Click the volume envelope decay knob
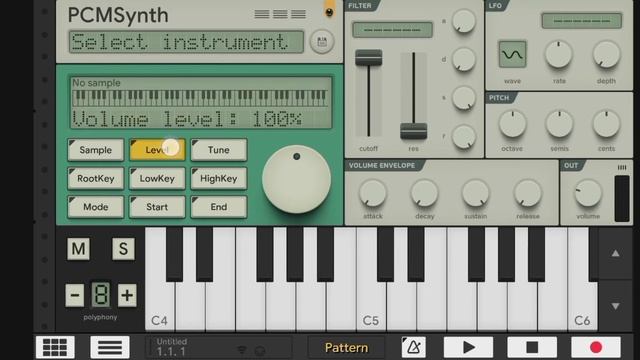This screenshot has height=360, width=640. tap(424, 193)
